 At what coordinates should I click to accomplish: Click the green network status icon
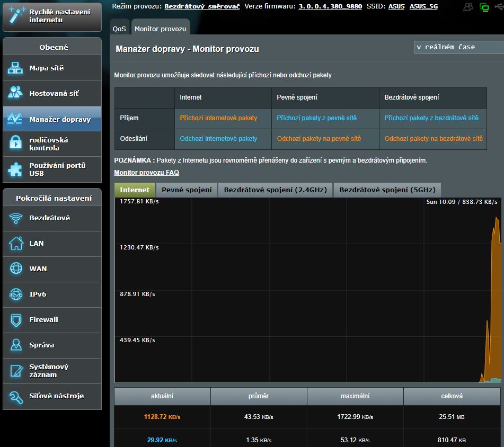click(x=484, y=7)
